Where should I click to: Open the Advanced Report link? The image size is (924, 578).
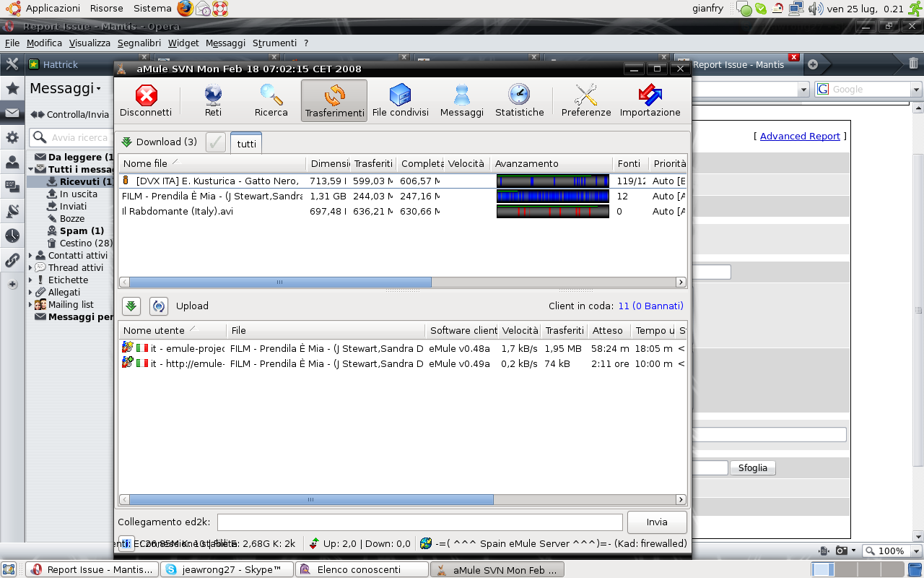[x=800, y=137]
